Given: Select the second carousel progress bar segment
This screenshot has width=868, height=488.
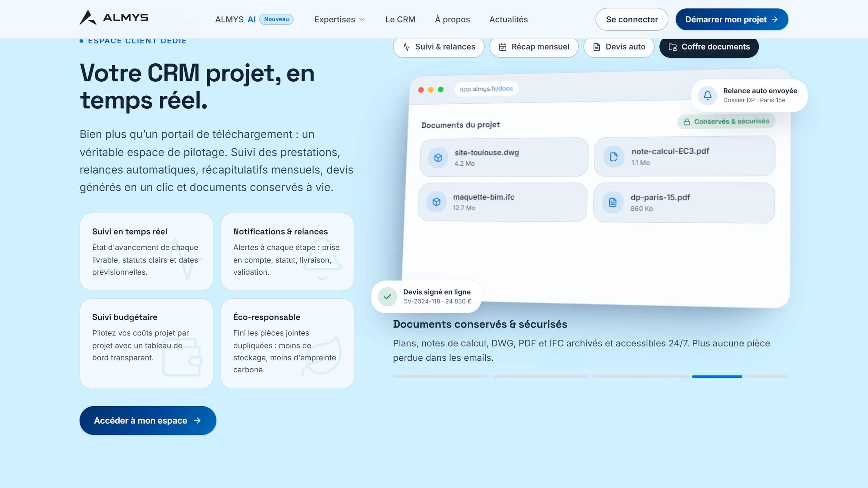Looking at the screenshot, I should pos(540,376).
